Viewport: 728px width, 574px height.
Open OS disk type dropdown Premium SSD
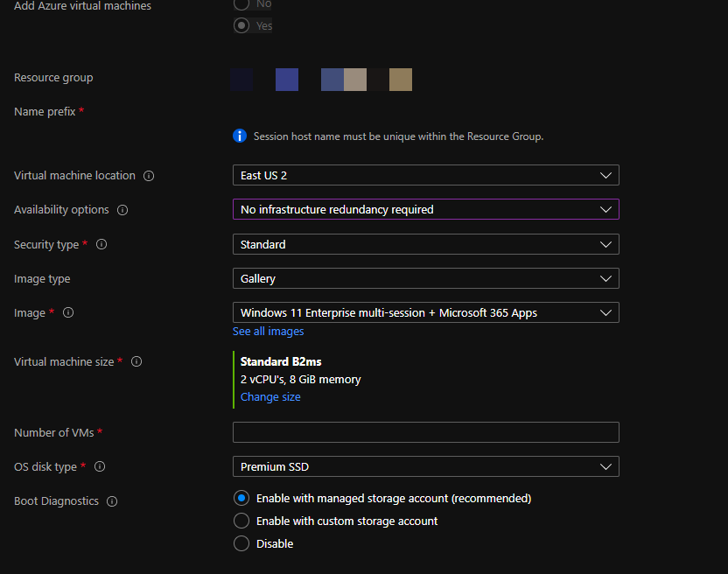tap(426, 466)
